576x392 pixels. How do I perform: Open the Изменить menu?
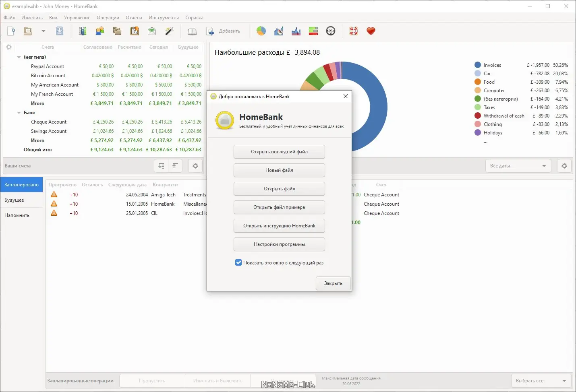32,18
